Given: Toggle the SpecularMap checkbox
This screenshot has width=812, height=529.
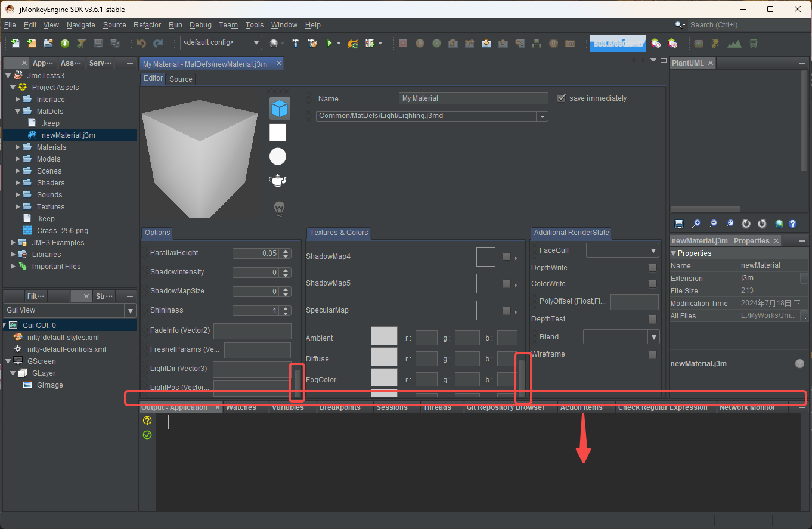Looking at the screenshot, I should pos(506,310).
